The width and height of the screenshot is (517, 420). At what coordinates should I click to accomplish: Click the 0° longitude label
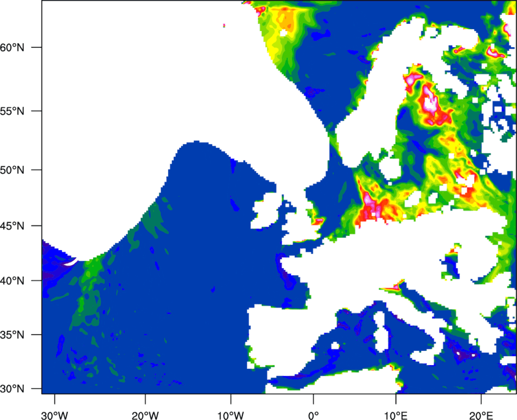(x=313, y=415)
